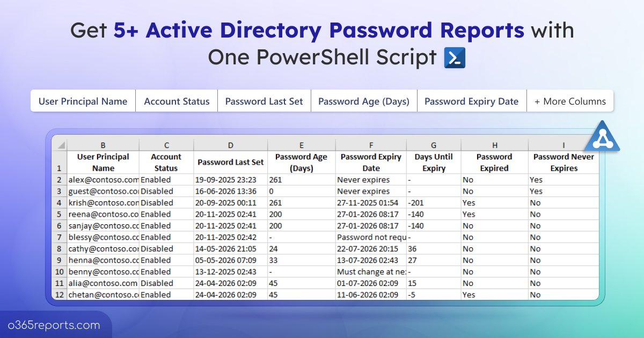
Task: Select the Password Age (Days) pill
Action: (x=364, y=101)
